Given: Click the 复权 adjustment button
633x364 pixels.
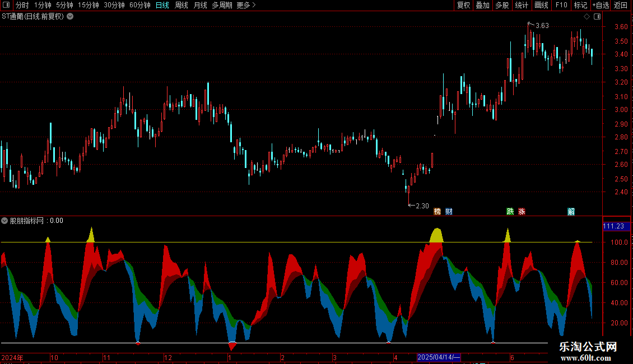Looking at the screenshot, I should [463, 5].
